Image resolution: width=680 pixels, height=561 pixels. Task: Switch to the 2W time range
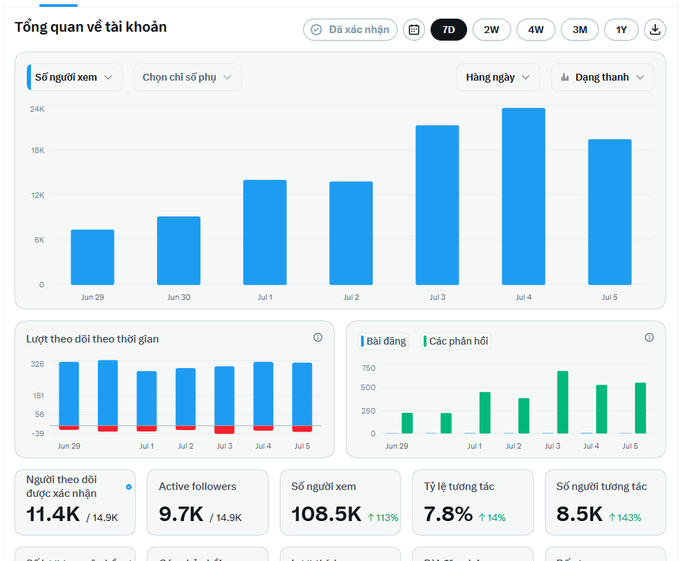pyautogui.click(x=491, y=29)
